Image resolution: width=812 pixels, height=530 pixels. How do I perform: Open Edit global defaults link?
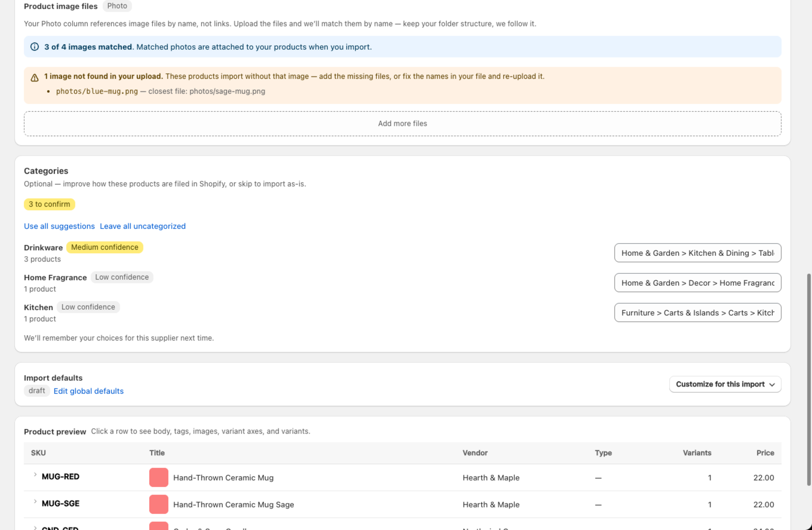coord(89,391)
